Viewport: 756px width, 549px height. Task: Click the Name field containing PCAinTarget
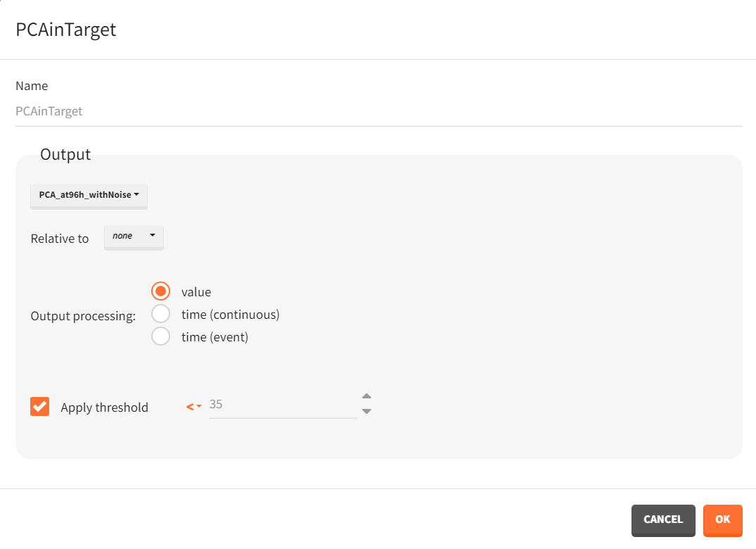pos(378,111)
